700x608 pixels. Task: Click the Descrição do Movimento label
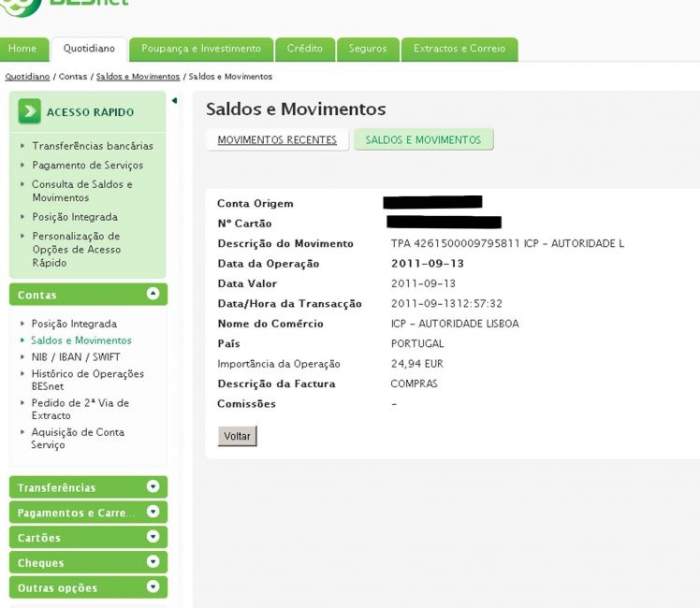click(x=285, y=243)
